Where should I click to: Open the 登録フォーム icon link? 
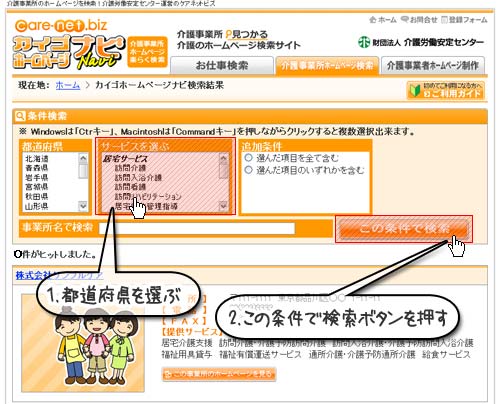click(444, 20)
